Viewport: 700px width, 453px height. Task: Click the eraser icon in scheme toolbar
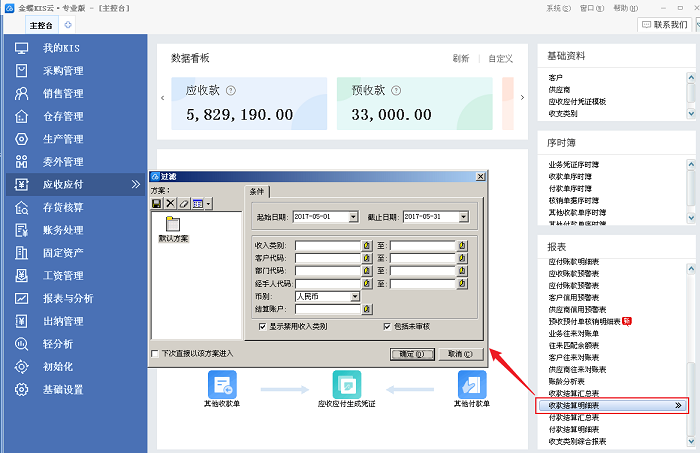coord(183,203)
